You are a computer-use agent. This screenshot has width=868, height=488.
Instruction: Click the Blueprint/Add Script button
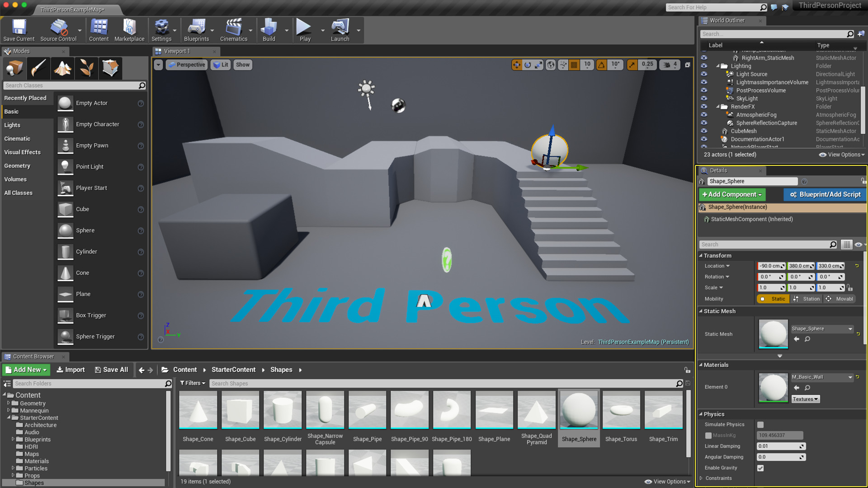825,195
